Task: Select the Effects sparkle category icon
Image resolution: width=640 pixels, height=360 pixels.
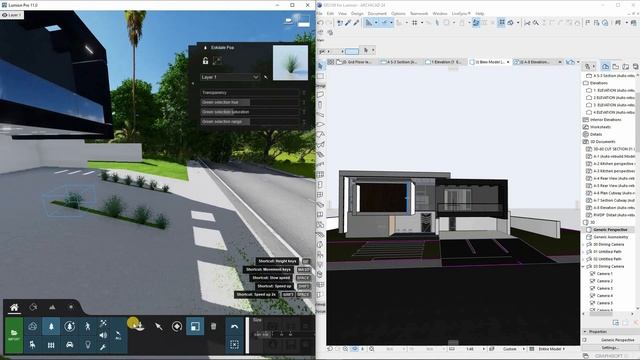Action: (x=103, y=323)
